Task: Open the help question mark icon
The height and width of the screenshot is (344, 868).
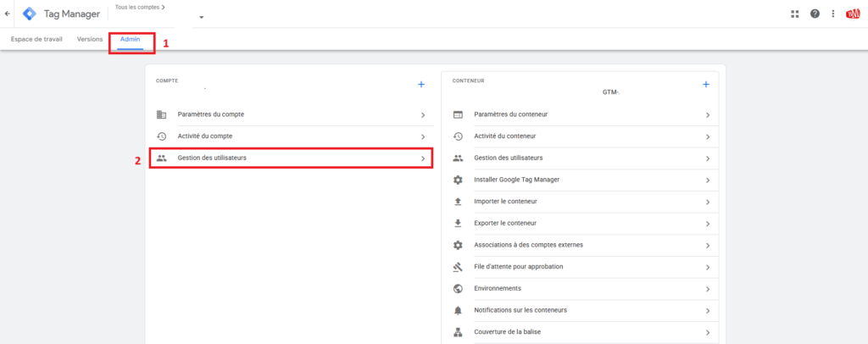Action: [815, 14]
